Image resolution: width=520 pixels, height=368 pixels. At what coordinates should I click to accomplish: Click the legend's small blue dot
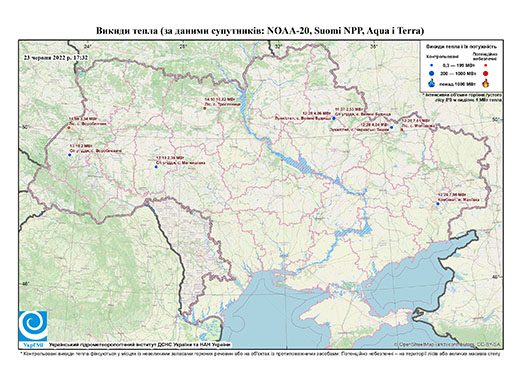432,65
